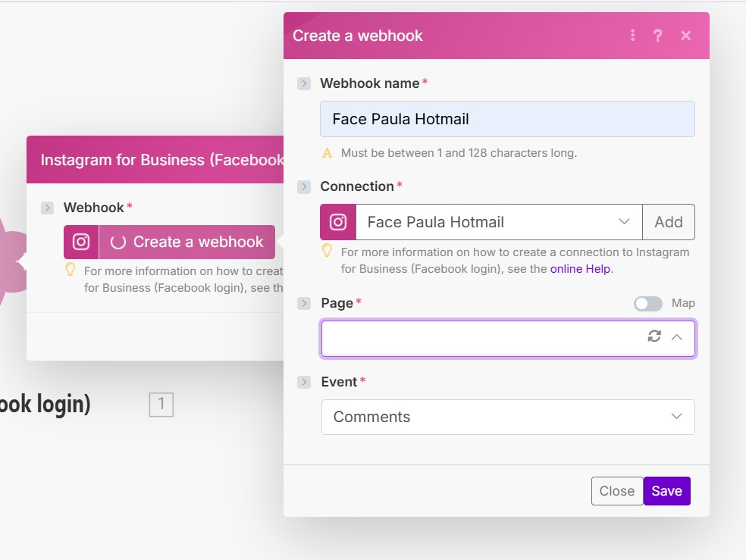Toggle the Map switch for Page
The image size is (746, 560).
point(648,303)
